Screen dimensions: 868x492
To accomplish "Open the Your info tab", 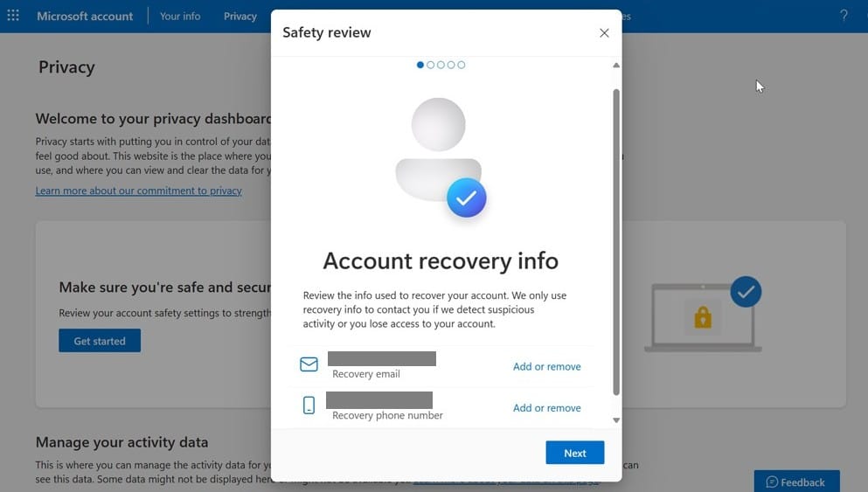I will pos(180,16).
